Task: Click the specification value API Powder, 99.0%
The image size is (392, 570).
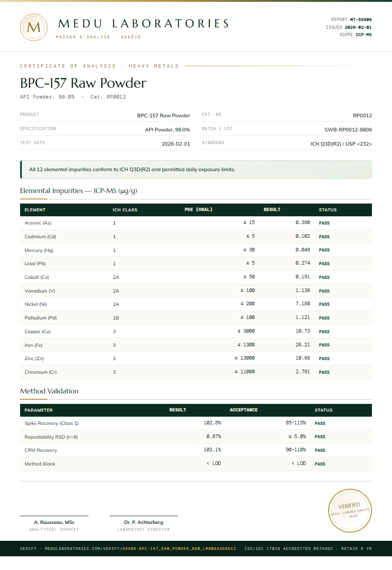Action: (167, 130)
